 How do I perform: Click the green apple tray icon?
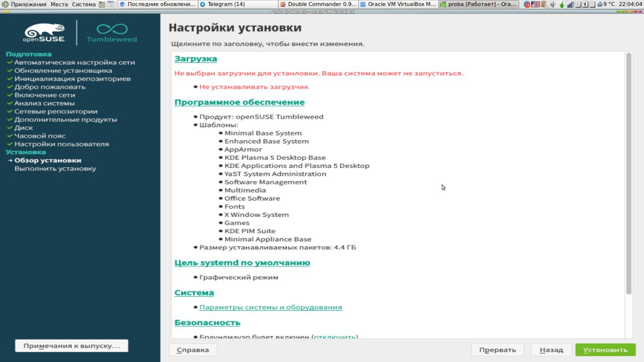pos(562,5)
